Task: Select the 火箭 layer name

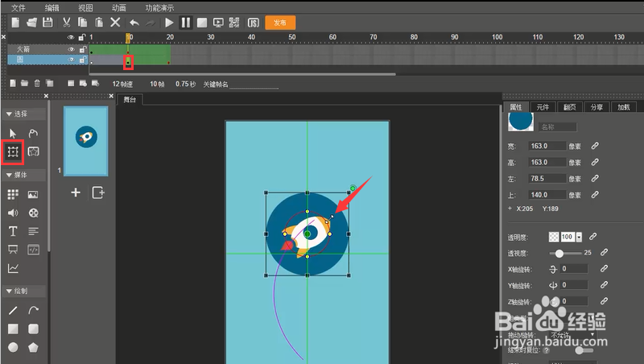Action: (x=23, y=49)
